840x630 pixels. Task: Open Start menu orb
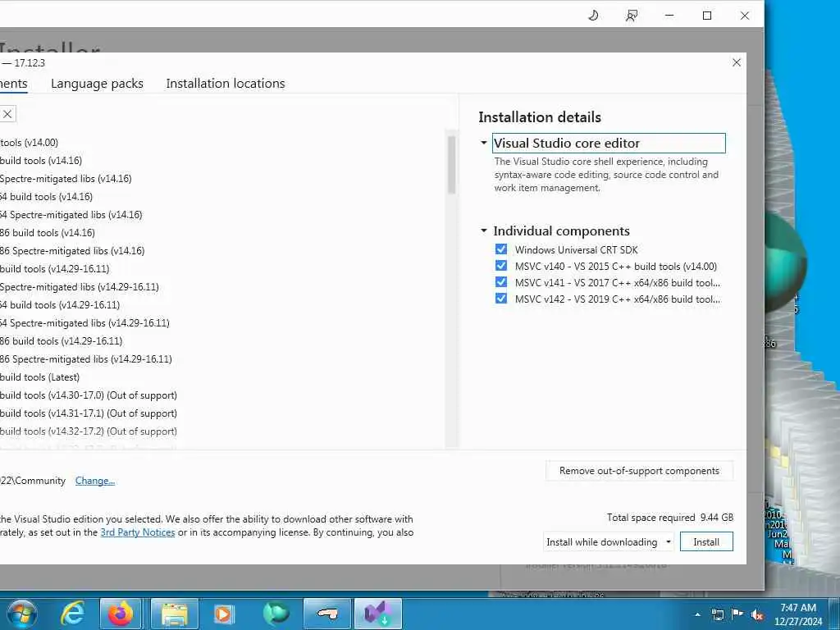[21, 614]
